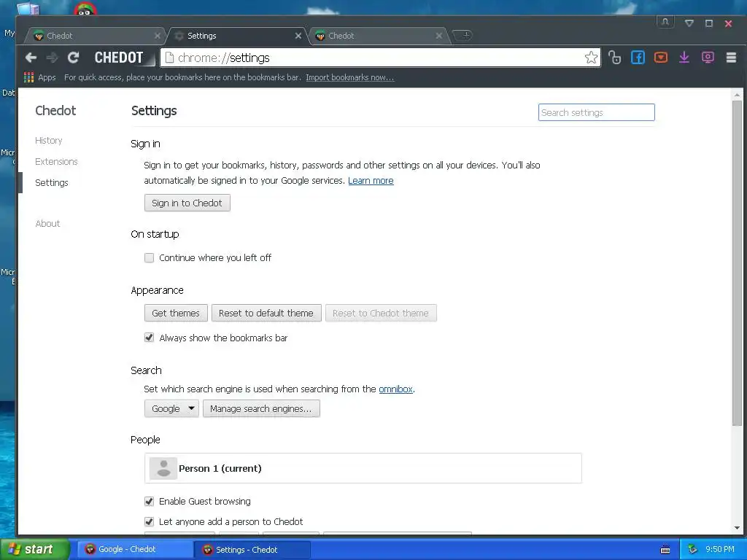Click the Apps grid icon in bookmarks bar
This screenshot has width=747, height=560.
click(28, 77)
